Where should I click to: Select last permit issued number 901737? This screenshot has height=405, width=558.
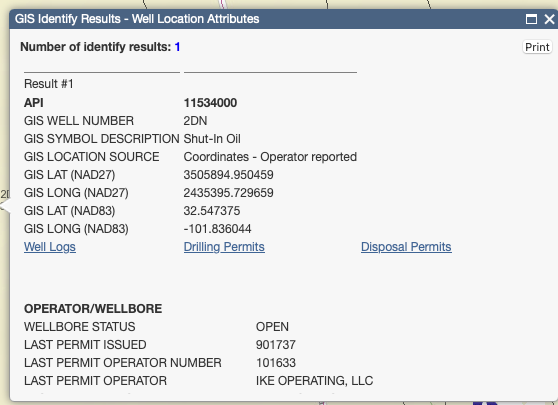click(x=276, y=344)
